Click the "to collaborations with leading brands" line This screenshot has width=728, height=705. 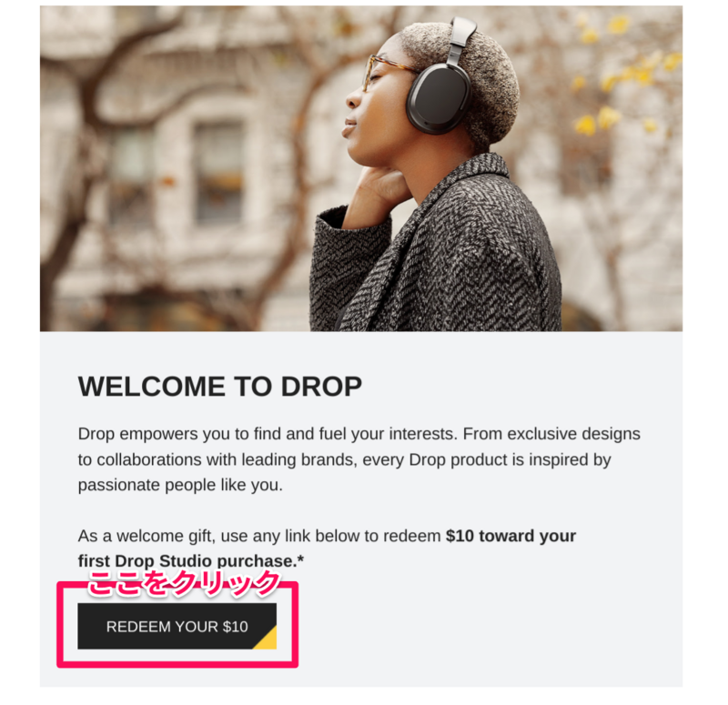pos(345,459)
